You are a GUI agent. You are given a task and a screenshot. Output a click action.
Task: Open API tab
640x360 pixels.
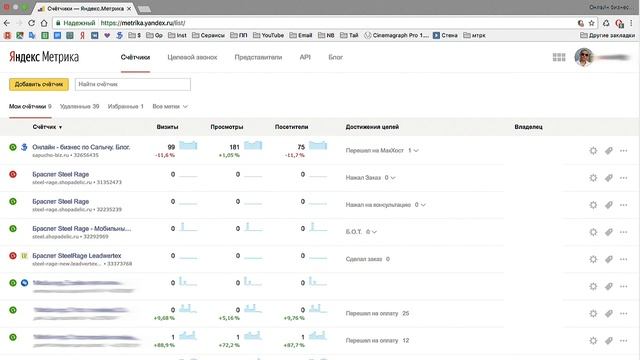tap(305, 57)
